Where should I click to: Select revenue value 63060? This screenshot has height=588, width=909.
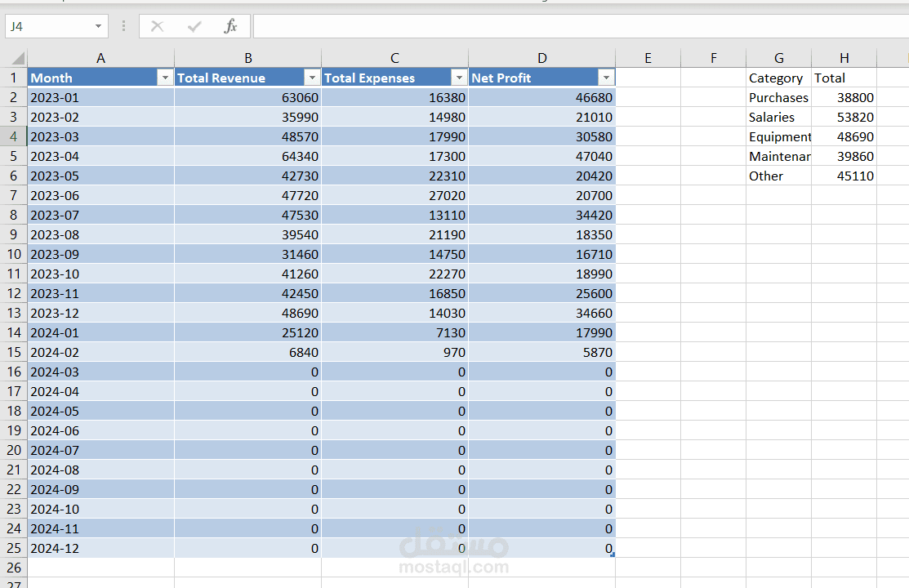click(248, 97)
